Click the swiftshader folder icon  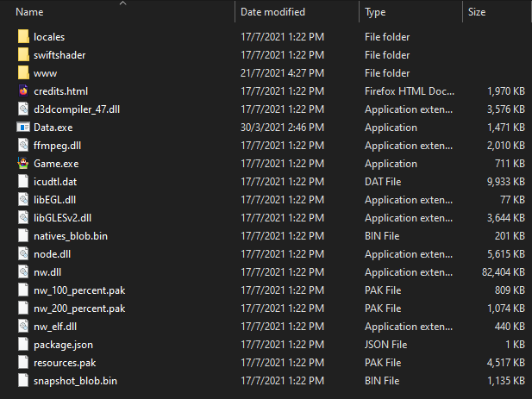click(x=23, y=55)
